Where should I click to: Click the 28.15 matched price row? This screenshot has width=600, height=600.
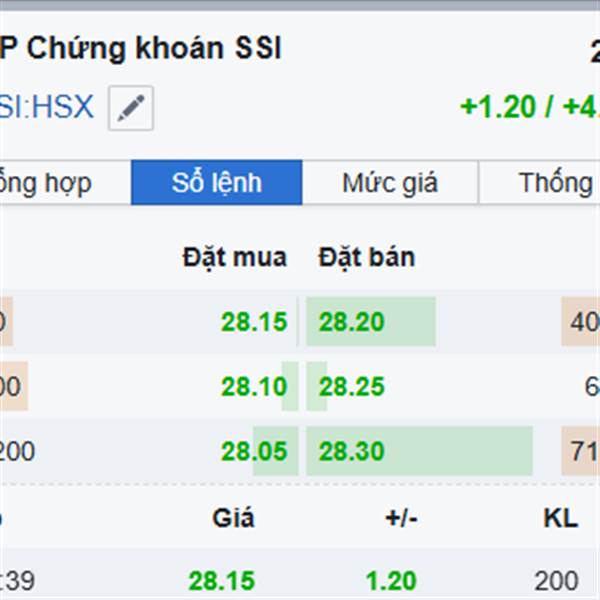(x=221, y=580)
